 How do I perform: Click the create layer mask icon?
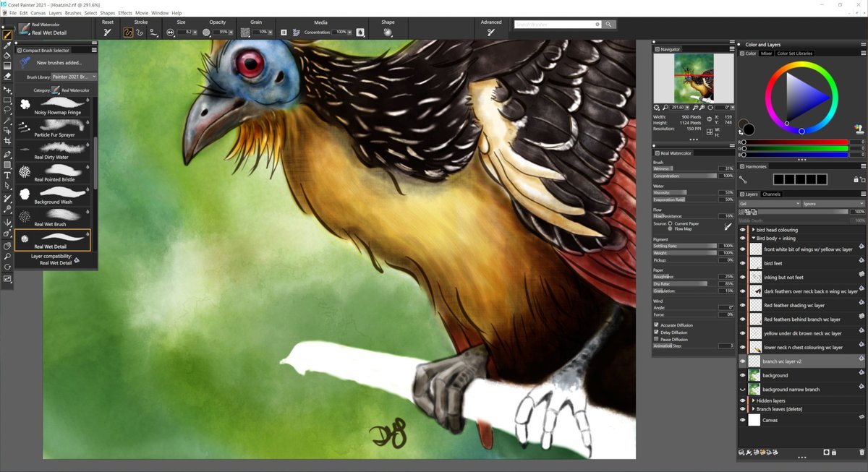826,452
